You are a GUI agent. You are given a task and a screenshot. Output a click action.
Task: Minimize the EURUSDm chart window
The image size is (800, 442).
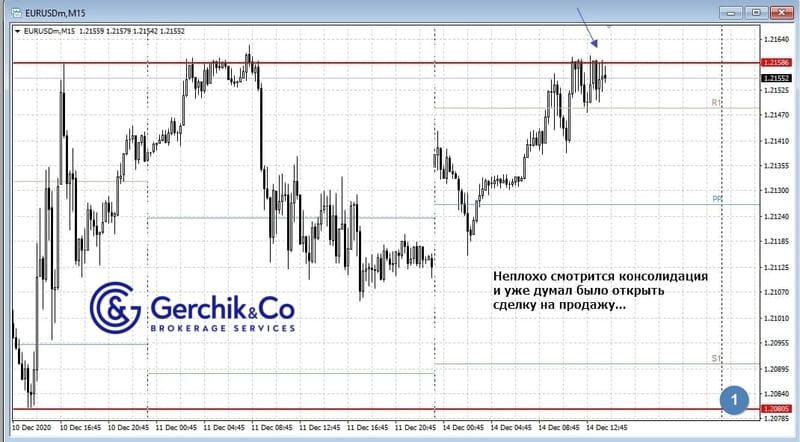729,11
